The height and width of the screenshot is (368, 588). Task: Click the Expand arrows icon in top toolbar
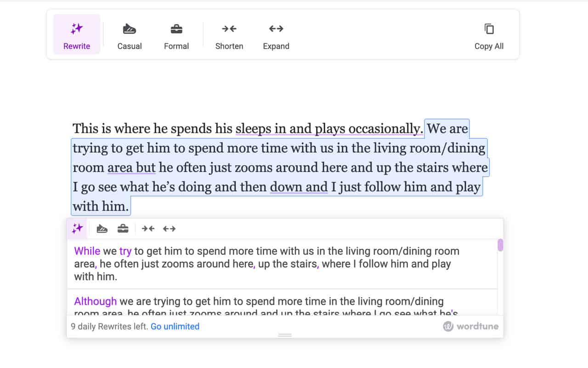276,29
